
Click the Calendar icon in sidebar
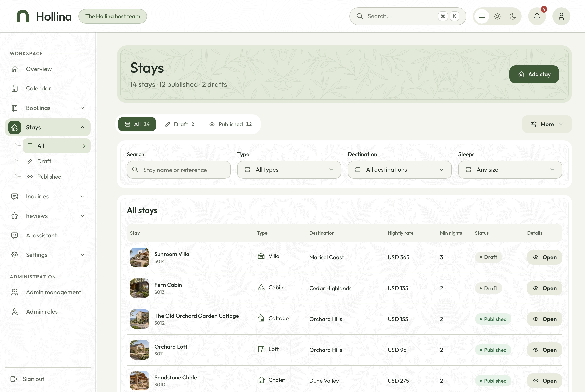tap(15, 88)
